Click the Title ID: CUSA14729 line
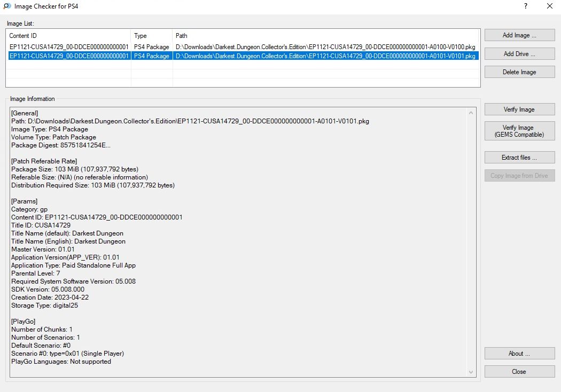The height and width of the screenshot is (392, 561). [41, 225]
